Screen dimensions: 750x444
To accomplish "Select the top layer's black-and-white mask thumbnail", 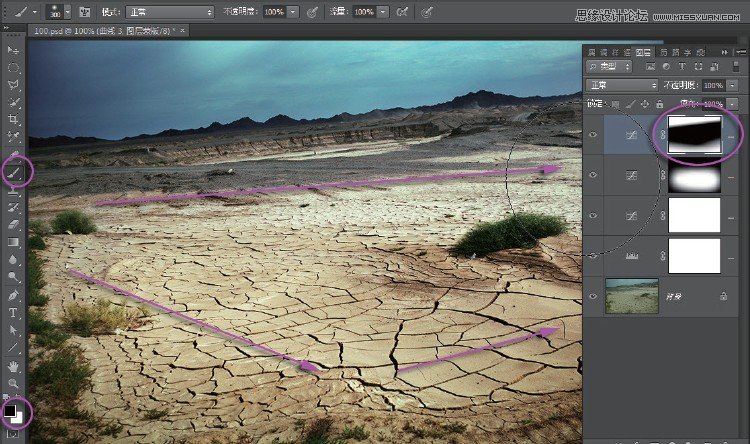I will pyautogui.click(x=695, y=134).
